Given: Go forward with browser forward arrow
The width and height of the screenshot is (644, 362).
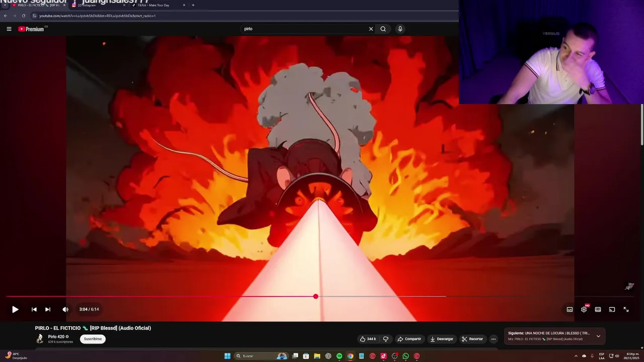Looking at the screenshot, I should coord(14,16).
